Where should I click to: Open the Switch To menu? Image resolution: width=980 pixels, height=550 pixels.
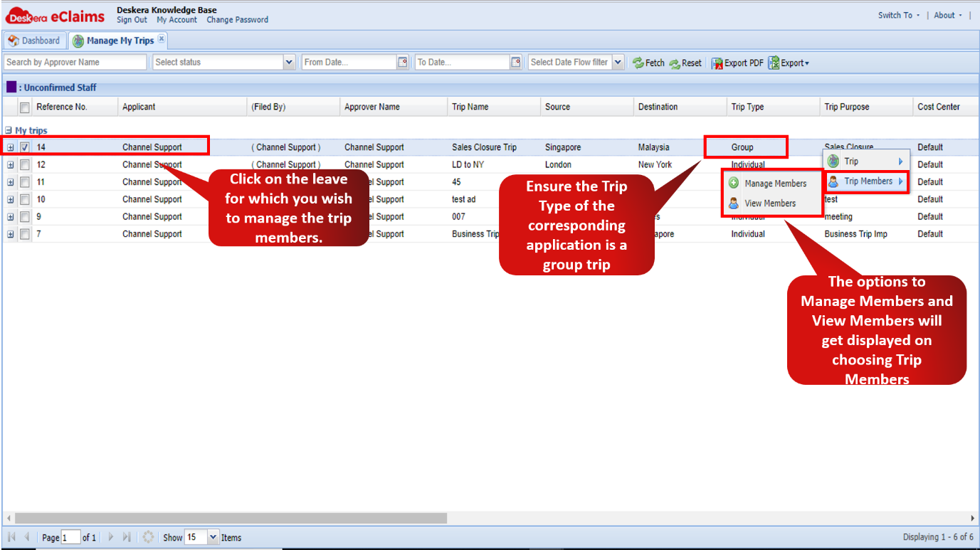coord(899,15)
